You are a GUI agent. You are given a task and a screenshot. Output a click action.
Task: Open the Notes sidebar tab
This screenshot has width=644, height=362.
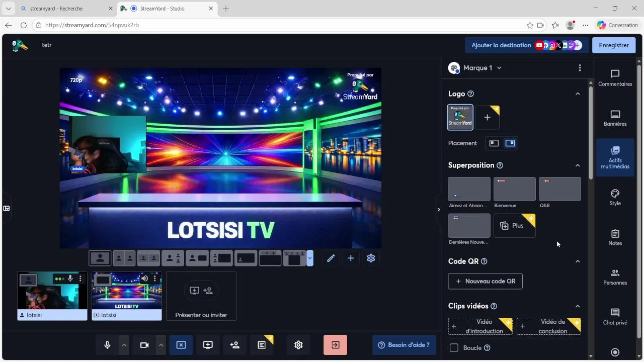(615, 238)
